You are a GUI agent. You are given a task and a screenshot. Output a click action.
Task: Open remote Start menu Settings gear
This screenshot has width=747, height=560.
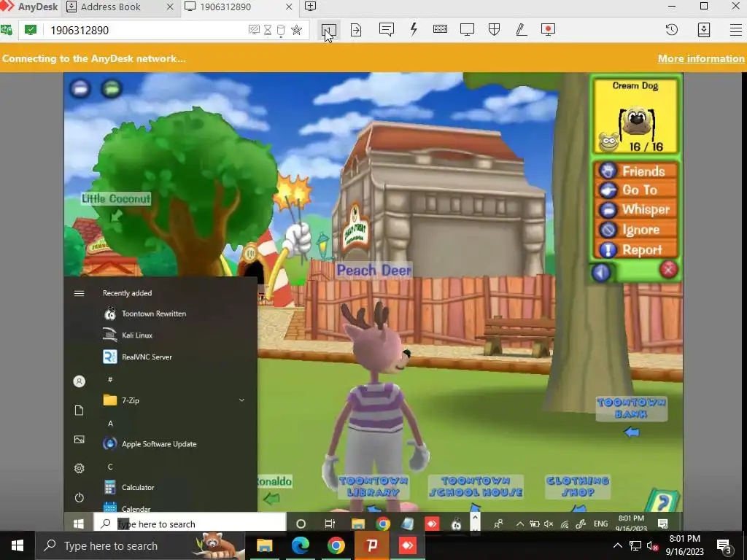point(79,469)
